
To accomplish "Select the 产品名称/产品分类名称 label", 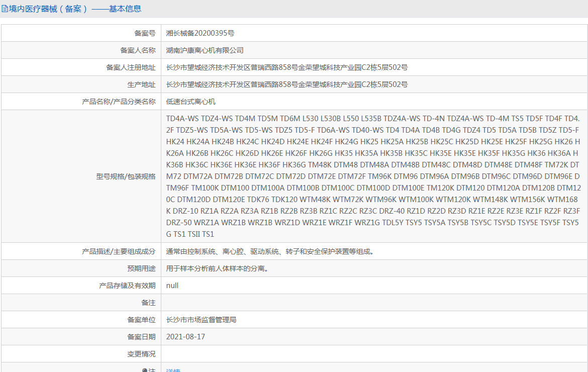I will (119, 102).
